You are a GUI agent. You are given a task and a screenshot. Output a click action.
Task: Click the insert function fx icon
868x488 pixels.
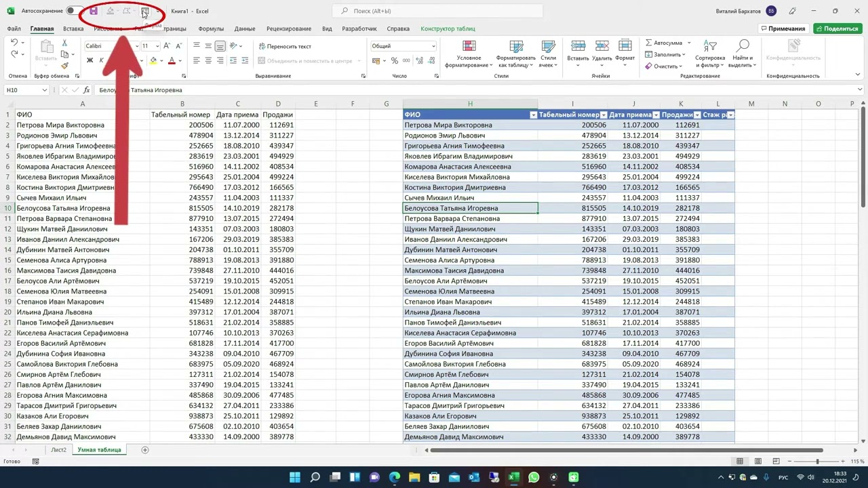point(86,90)
